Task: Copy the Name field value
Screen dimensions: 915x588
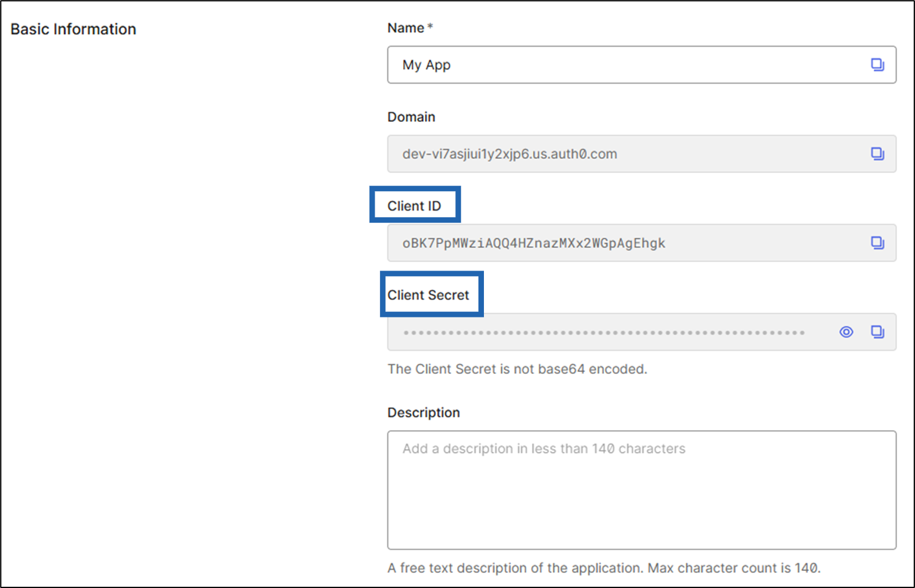Action: coord(877,64)
